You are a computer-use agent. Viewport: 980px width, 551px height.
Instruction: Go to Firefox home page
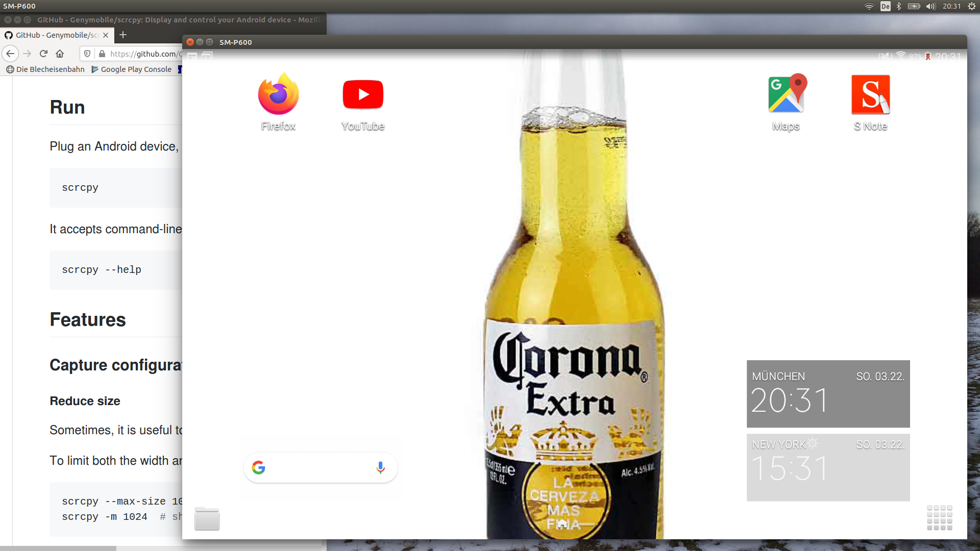pos(60,54)
